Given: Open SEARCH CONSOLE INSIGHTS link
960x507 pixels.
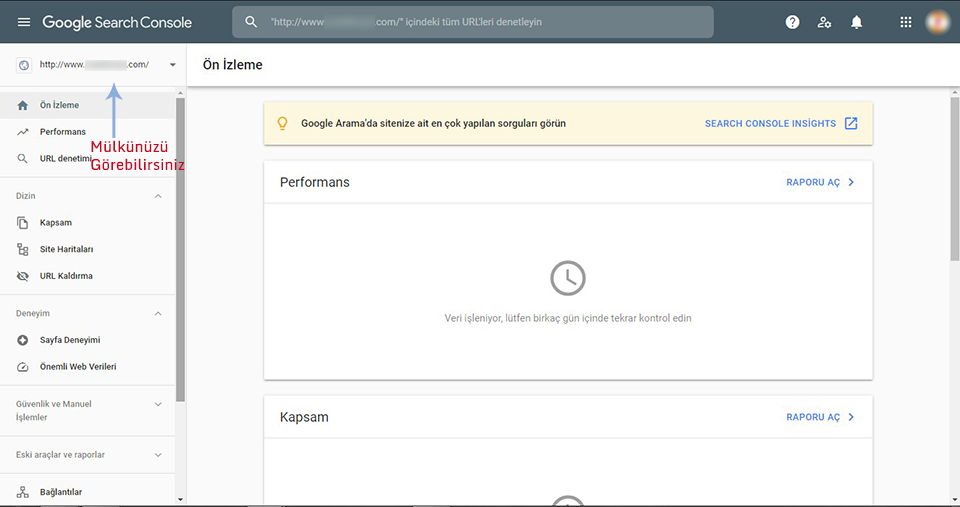Looking at the screenshot, I should 770,124.
